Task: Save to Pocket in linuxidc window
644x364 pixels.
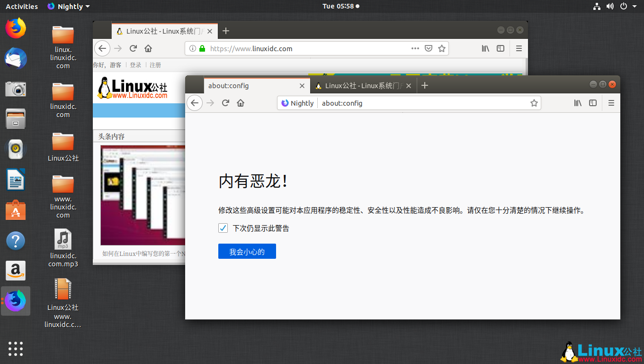Action: pyautogui.click(x=429, y=48)
